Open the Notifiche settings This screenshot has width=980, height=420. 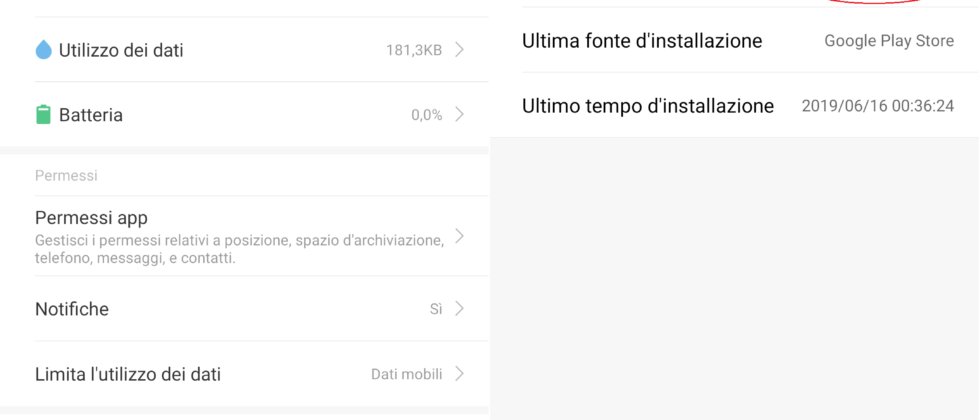pos(72,309)
